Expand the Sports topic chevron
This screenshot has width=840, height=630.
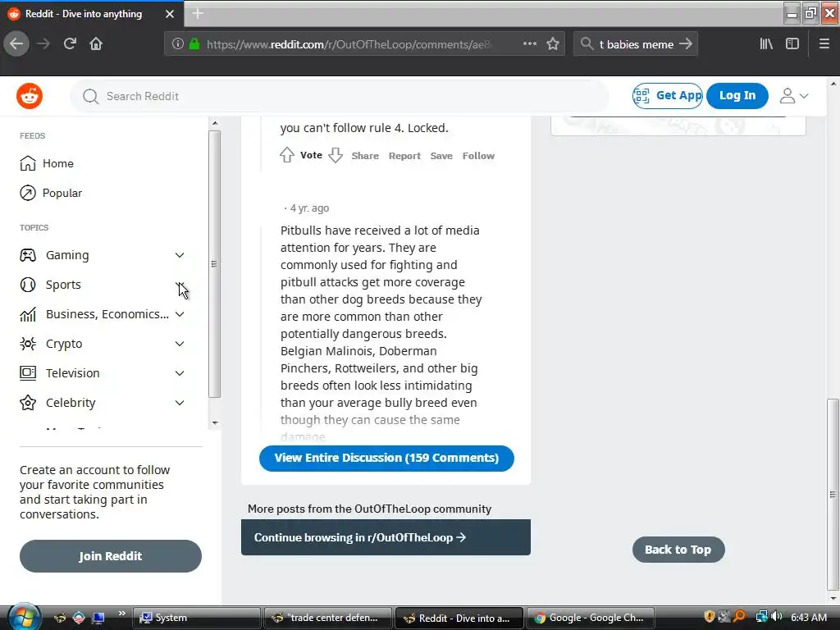tap(180, 285)
